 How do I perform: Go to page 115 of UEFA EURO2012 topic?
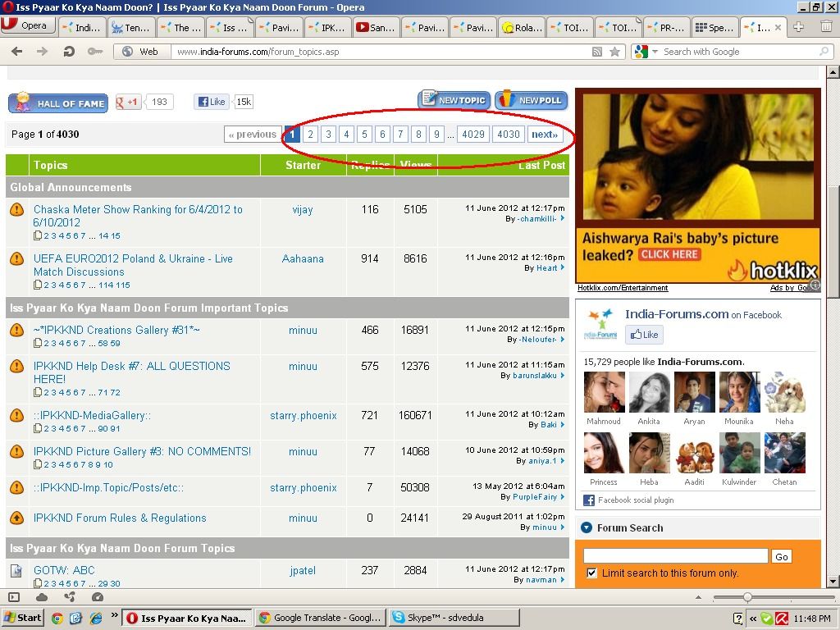pos(122,285)
